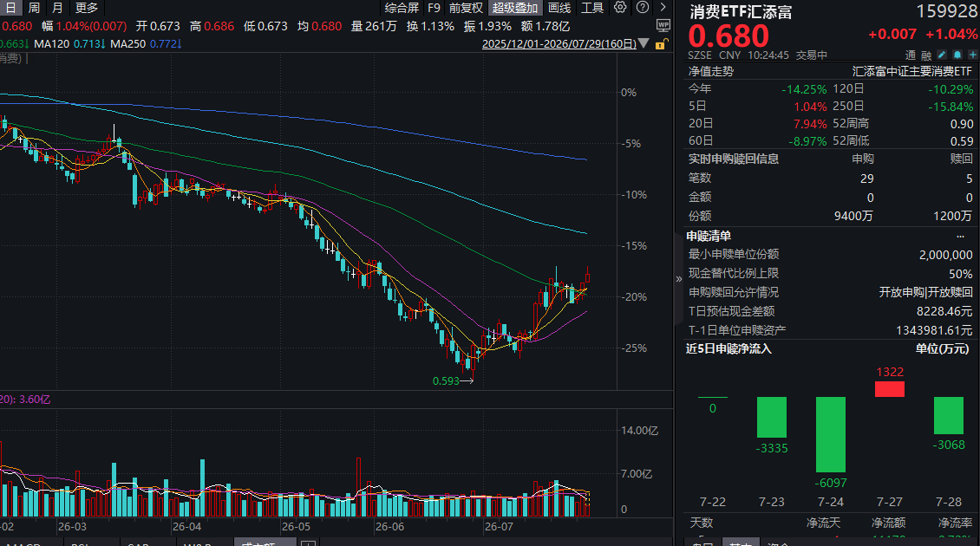Click the 8228.46元 cash difference value

944,311
